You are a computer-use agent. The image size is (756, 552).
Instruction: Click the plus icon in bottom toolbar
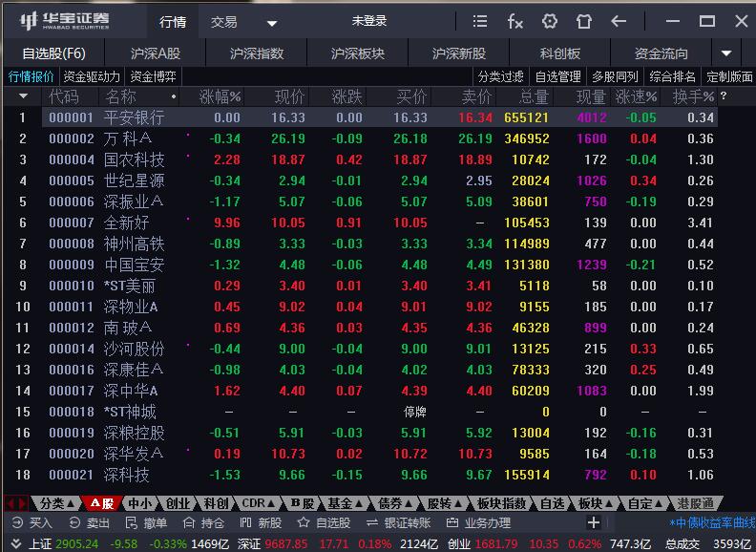click(x=594, y=522)
